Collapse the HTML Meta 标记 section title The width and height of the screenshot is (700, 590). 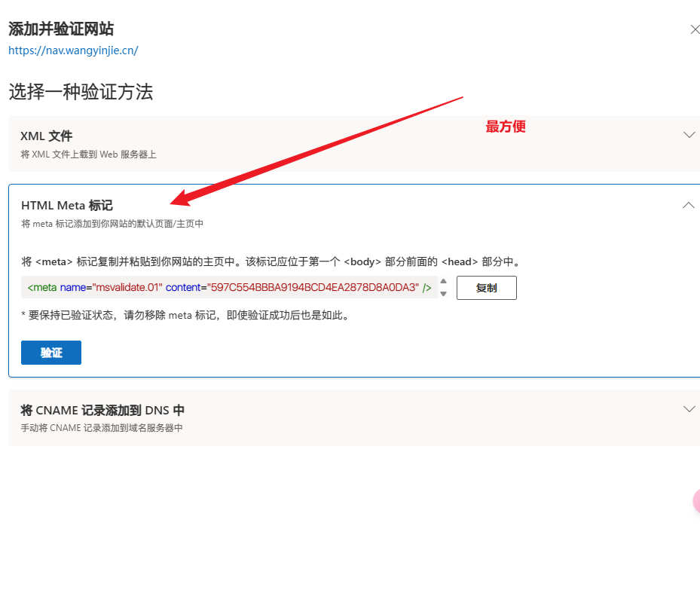coord(67,206)
